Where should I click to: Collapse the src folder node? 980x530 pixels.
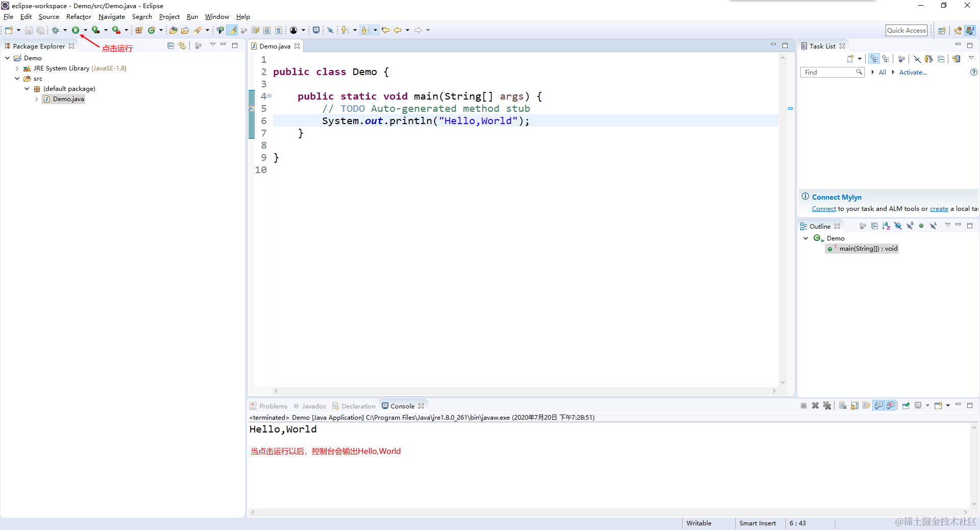(x=17, y=79)
